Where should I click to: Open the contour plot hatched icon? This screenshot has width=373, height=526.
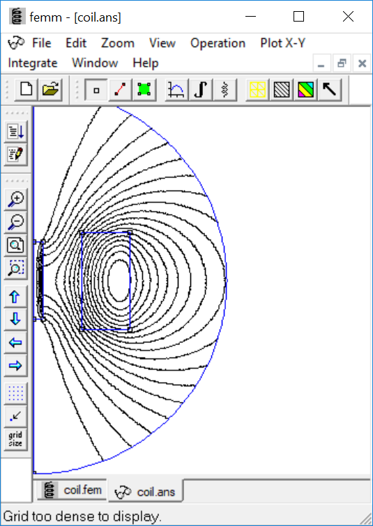coord(281,90)
